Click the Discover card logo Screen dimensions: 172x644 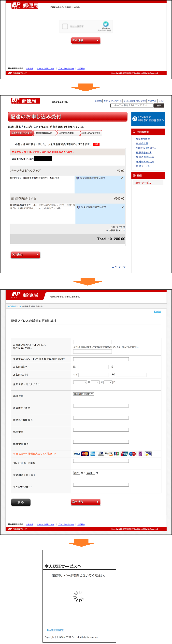(x=109, y=453)
